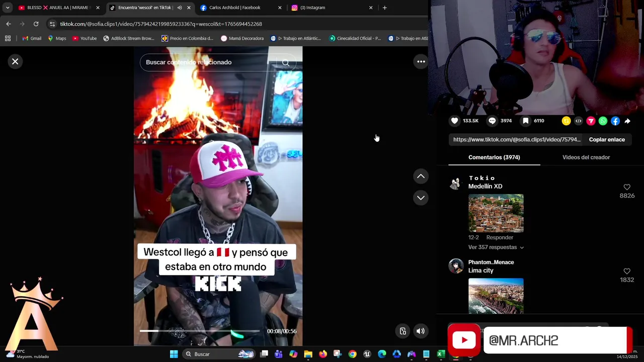The height and width of the screenshot is (362, 644).
Task: Go to the previous video arrow
Action: (x=421, y=176)
